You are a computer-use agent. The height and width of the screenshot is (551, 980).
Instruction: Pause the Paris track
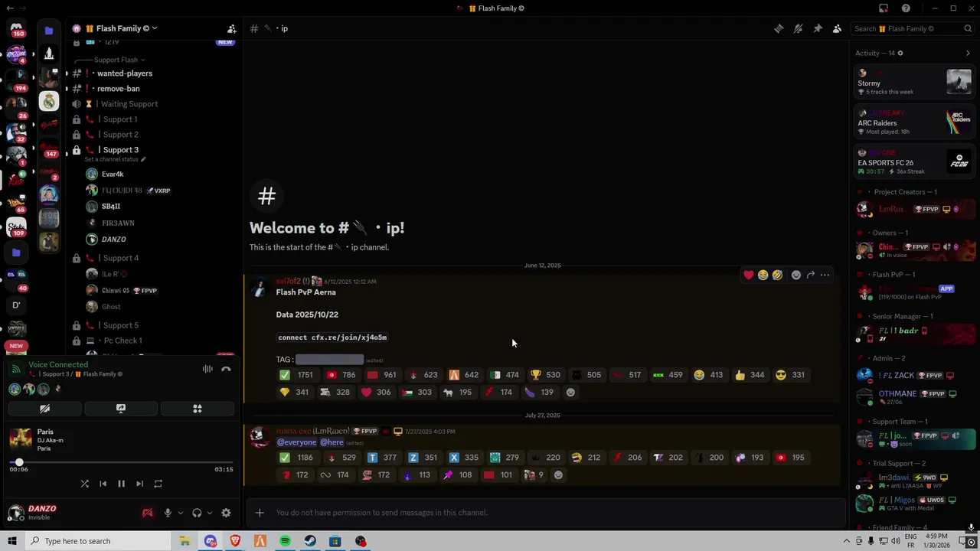pyautogui.click(x=121, y=484)
